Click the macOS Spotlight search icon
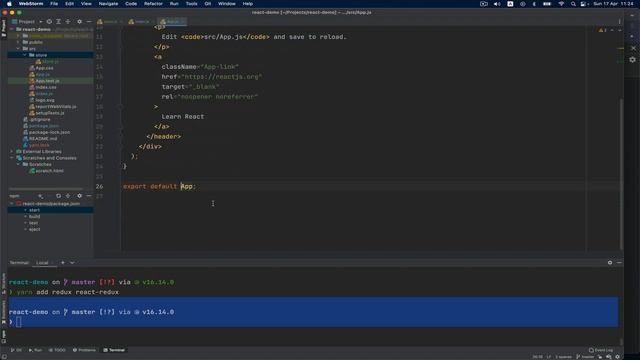The image size is (640, 360). (x=573, y=4)
